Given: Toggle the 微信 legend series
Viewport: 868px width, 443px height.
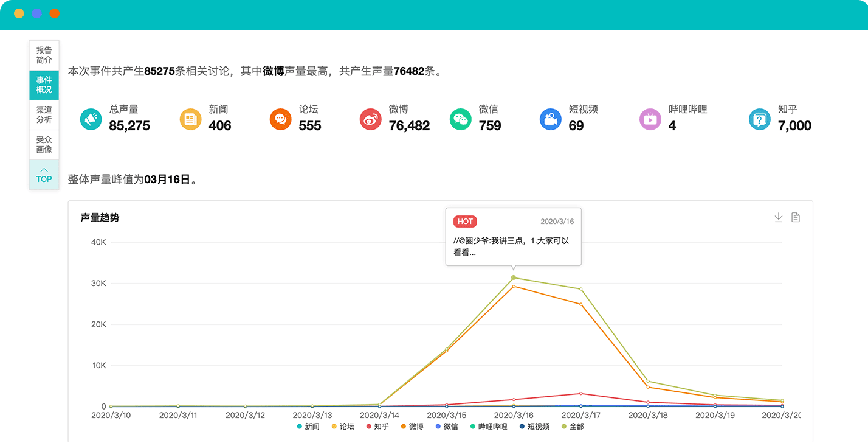Looking at the screenshot, I should (x=447, y=427).
